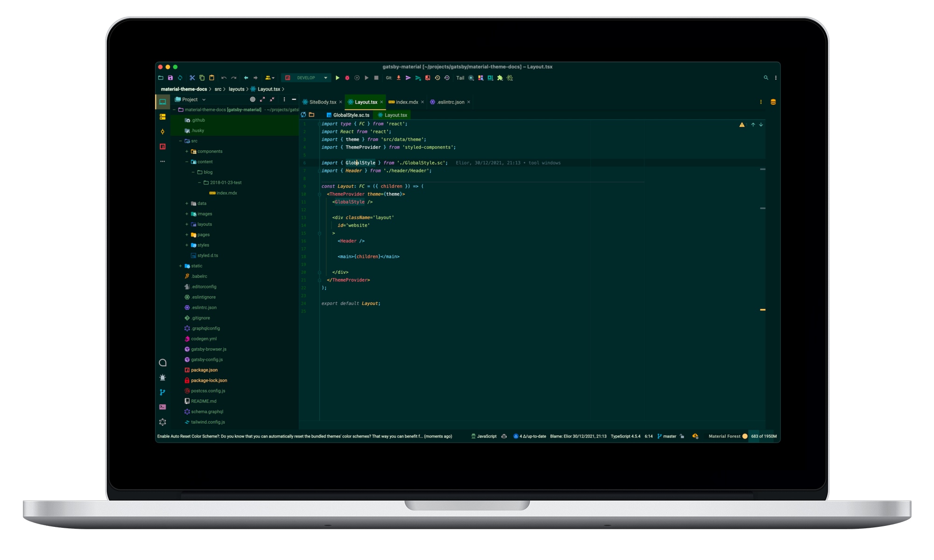The height and width of the screenshot is (560, 934).
Task: Click the Open folder toolbar icon
Action: [161, 78]
